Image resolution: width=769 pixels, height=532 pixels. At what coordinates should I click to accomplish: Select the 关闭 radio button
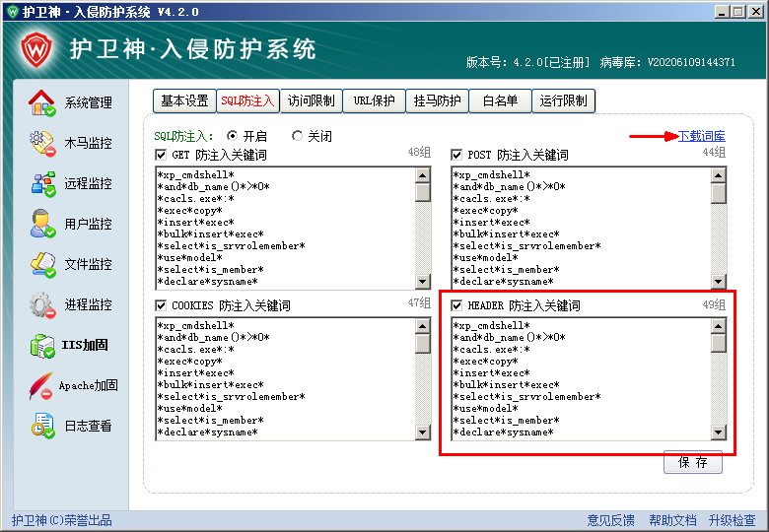tap(298, 136)
